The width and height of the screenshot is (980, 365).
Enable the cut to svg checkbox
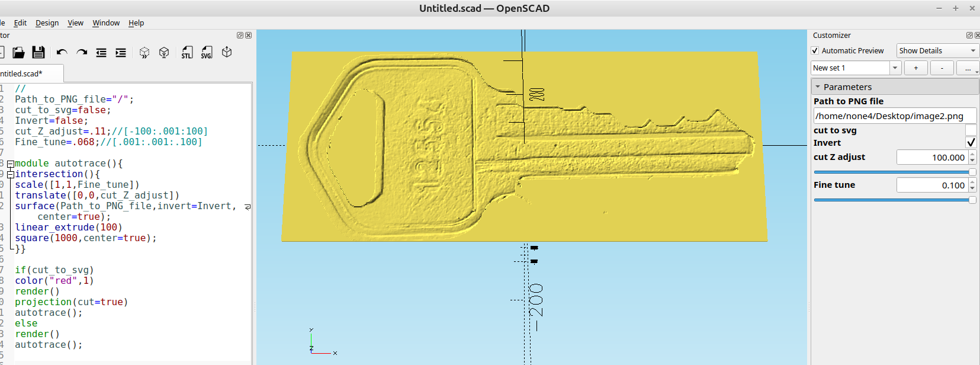coord(971,130)
